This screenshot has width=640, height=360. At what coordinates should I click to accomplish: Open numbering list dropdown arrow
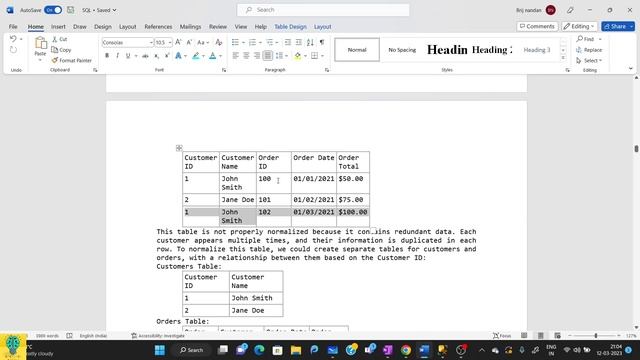pos(260,42)
